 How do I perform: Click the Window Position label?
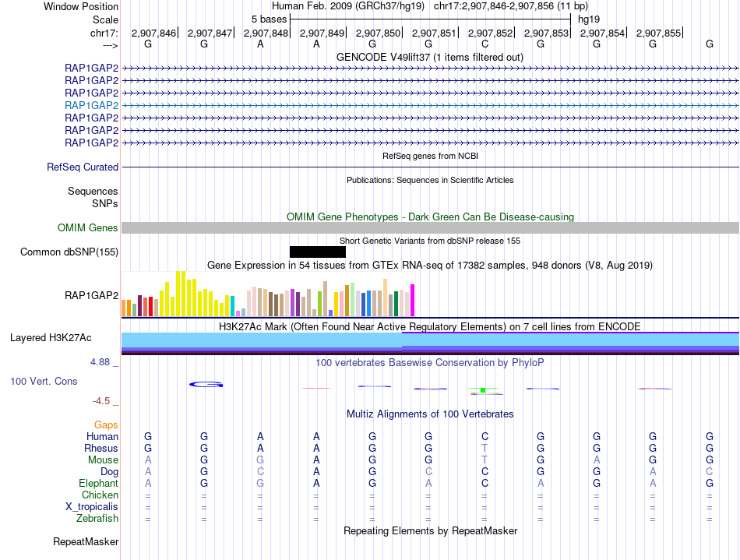click(81, 6)
